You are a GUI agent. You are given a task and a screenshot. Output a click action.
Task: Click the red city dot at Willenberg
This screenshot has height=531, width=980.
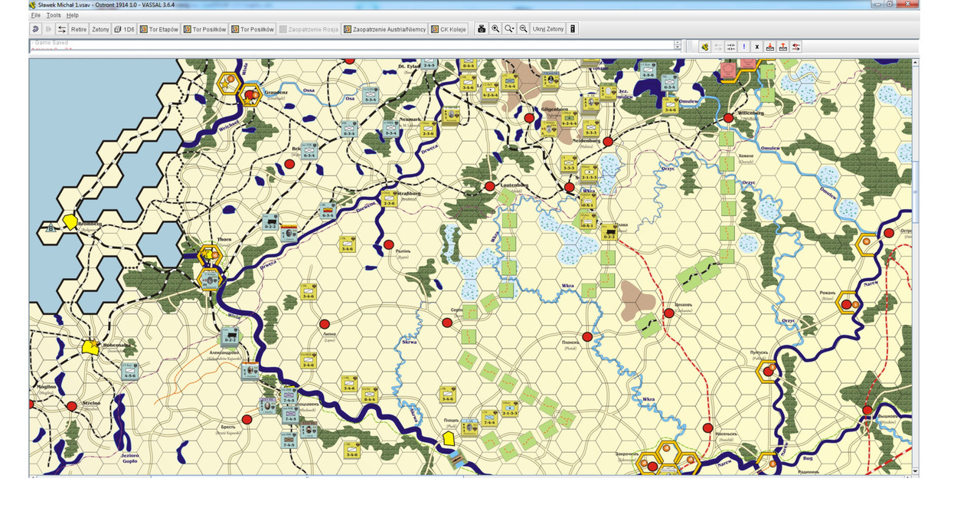728,118
